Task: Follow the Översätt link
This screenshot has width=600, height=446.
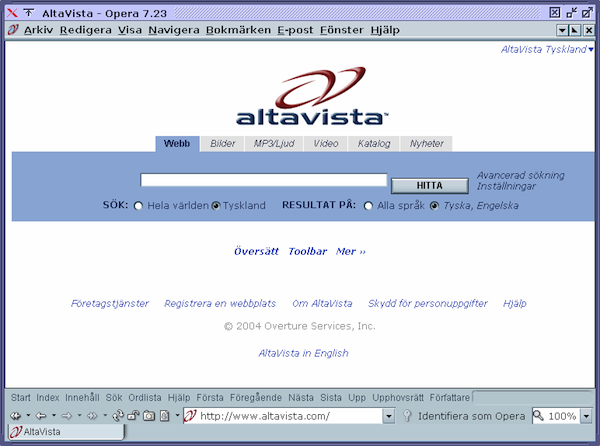Action: 256,251
